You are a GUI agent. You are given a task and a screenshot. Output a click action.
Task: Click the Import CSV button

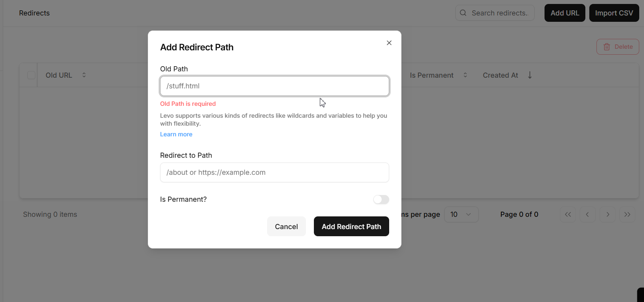point(614,13)
